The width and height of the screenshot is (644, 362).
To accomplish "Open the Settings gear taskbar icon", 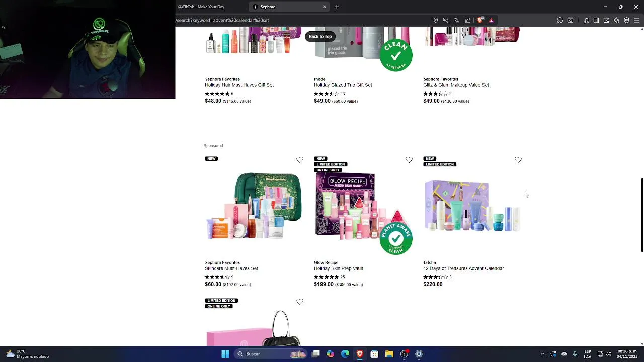I will (x=419, y=354).
